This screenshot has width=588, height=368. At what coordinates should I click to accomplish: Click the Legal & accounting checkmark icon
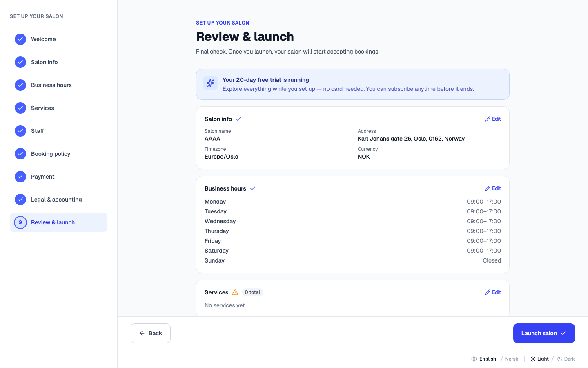coord(20,200)
